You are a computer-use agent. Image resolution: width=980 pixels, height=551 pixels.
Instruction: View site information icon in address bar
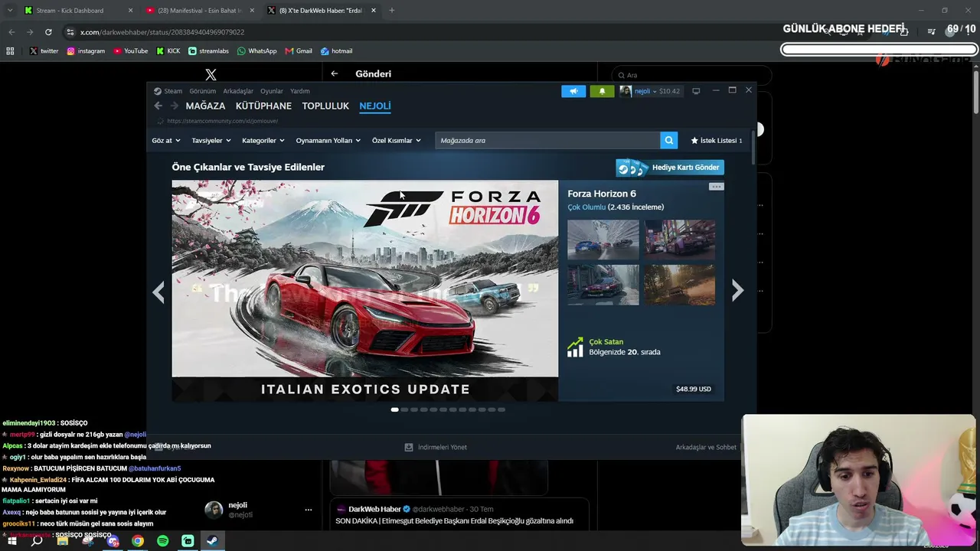[x=70, y=32]
